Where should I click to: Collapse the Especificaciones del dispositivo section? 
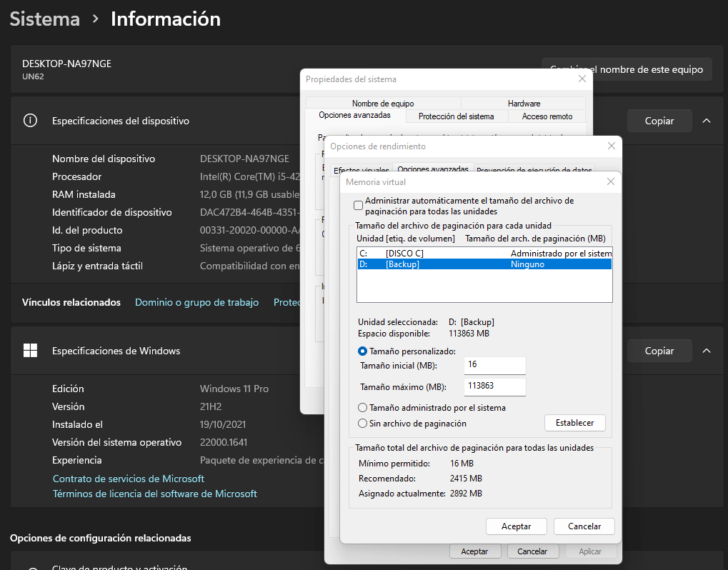[707, 121]
